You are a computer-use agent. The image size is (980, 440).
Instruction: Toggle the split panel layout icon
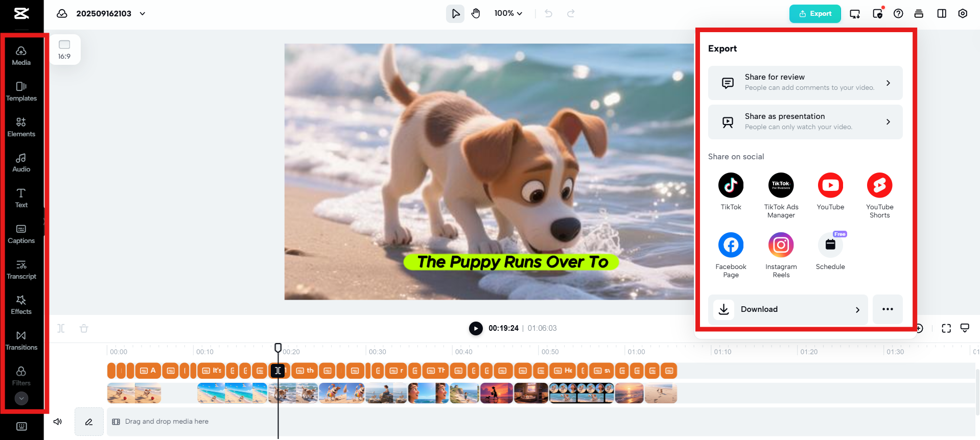(x=942, y=14)
